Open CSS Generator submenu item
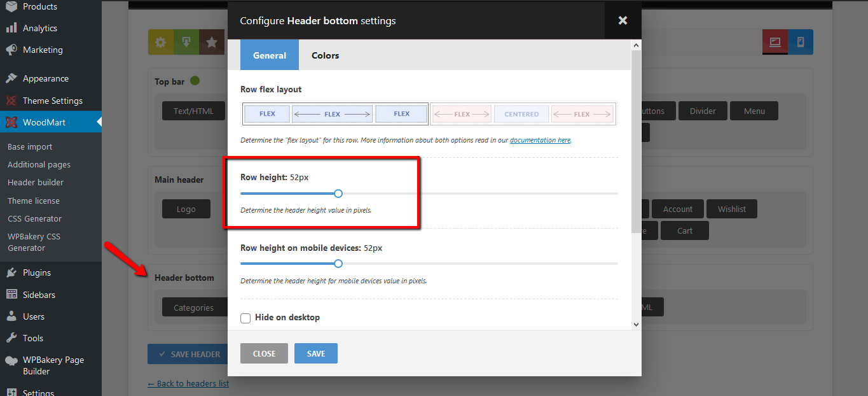Screen dimensions: 868x396 [34, 218]
